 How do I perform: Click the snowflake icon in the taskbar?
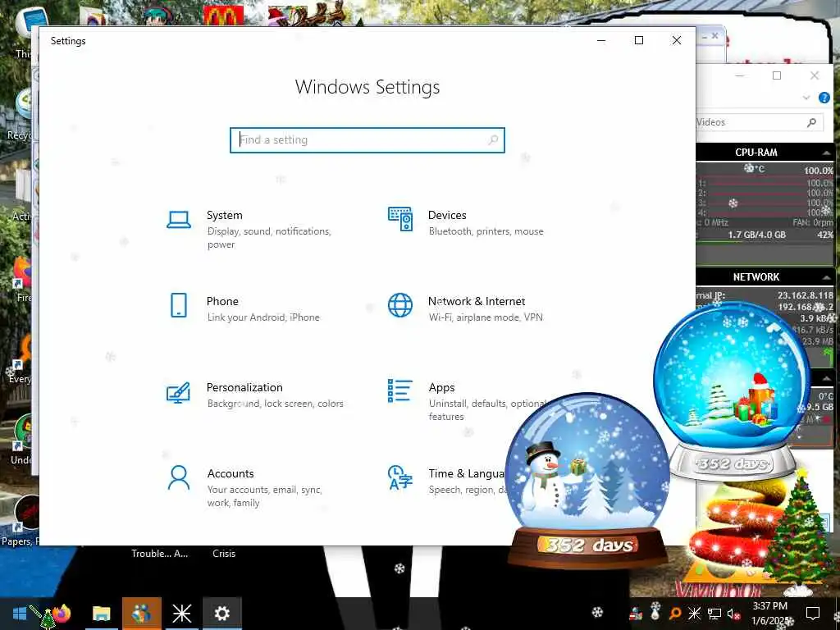(x=597, y=612)
